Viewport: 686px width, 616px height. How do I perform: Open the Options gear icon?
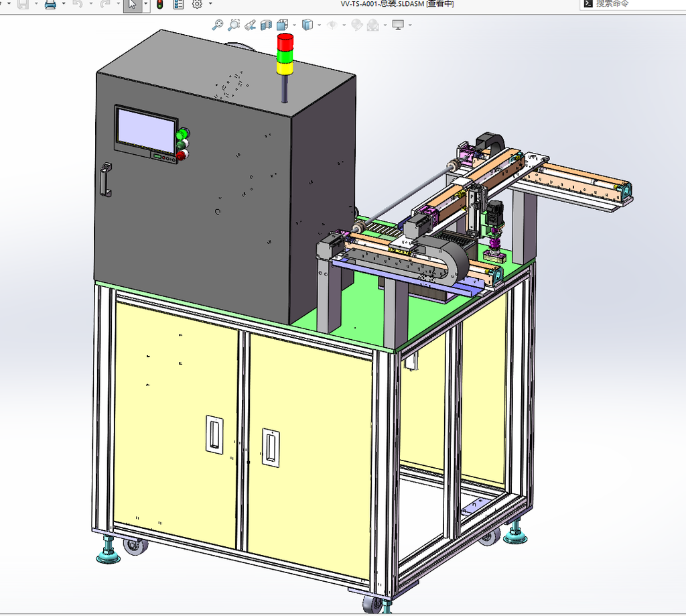(x=198, y=5)
